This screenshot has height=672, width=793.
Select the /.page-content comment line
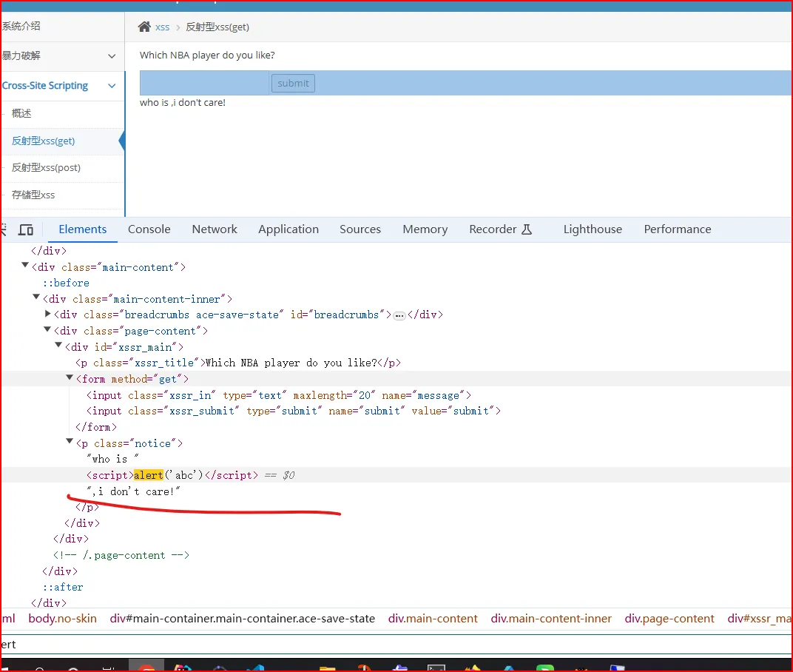121,555
